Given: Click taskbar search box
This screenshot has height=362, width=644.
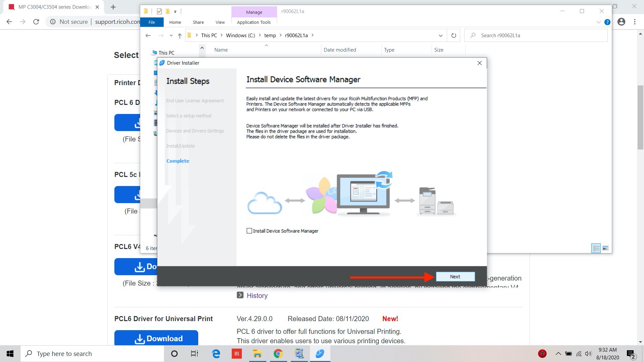Looking at the screenshot, I should point(92,354).
